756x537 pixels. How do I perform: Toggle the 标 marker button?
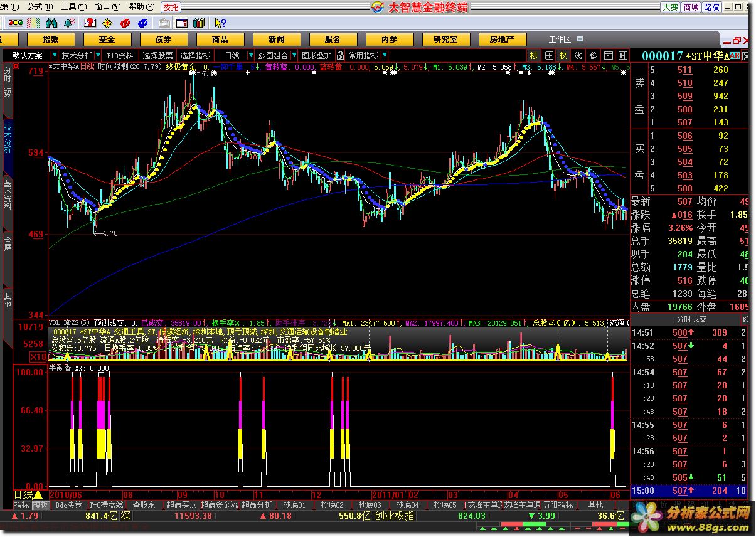(x=533, y=55)
